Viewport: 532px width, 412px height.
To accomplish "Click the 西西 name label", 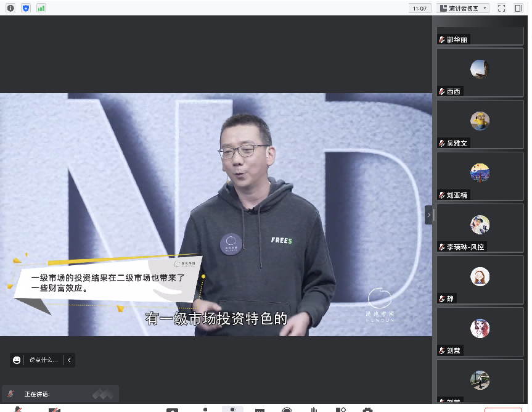I will click(x=453, y=92).
